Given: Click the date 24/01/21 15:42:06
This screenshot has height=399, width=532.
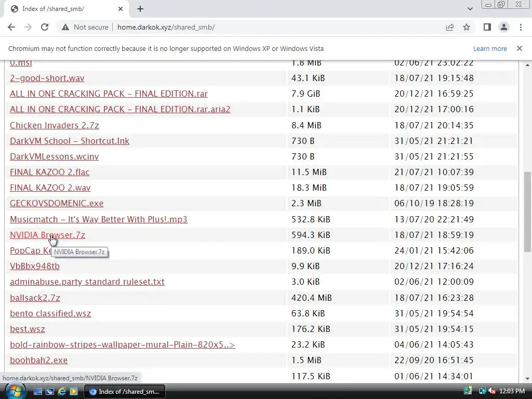Looking at the screenshot, I should point(434,250).
